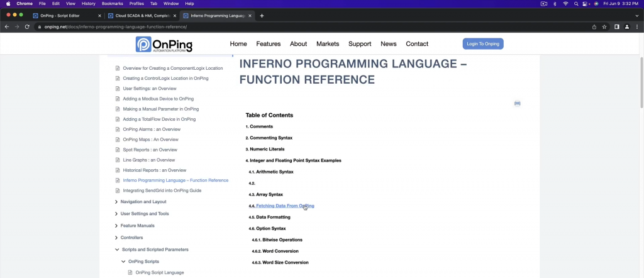Open the Bookmarks menu in the menu bar
644x278 pixels.
coord(112,4)
